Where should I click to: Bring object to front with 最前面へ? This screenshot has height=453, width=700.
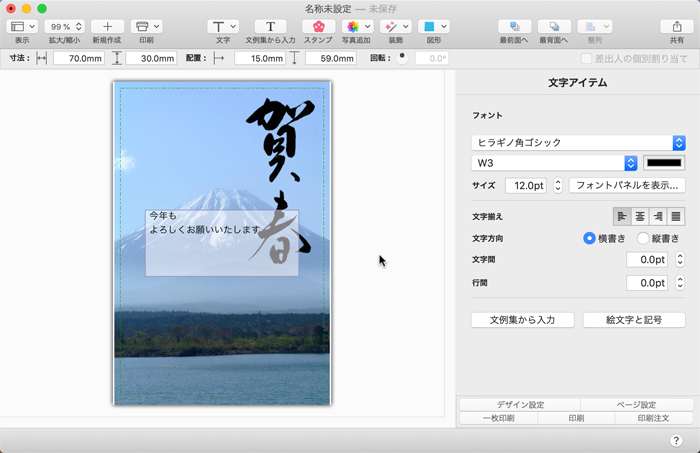[513, 26]
